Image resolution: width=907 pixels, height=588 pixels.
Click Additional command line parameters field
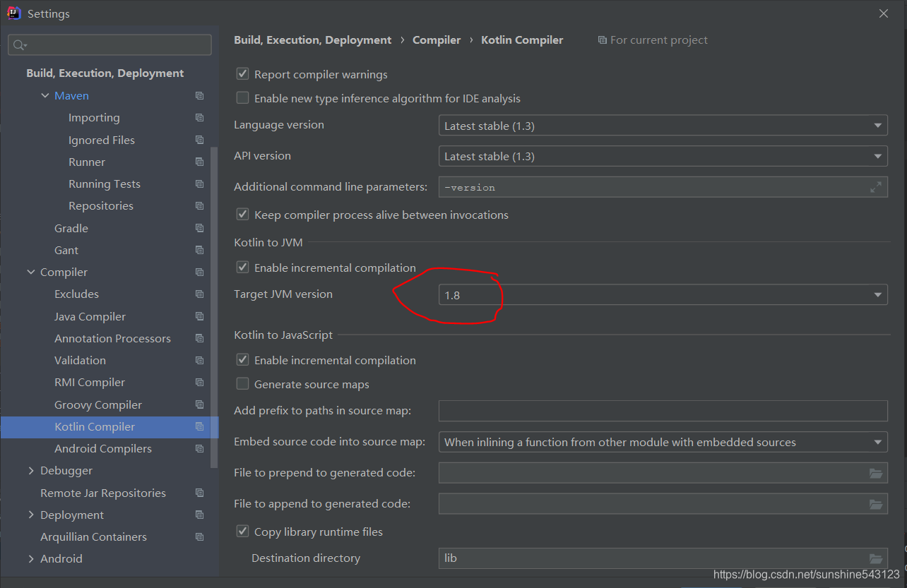pyautogui.click(x=663, y=187)
